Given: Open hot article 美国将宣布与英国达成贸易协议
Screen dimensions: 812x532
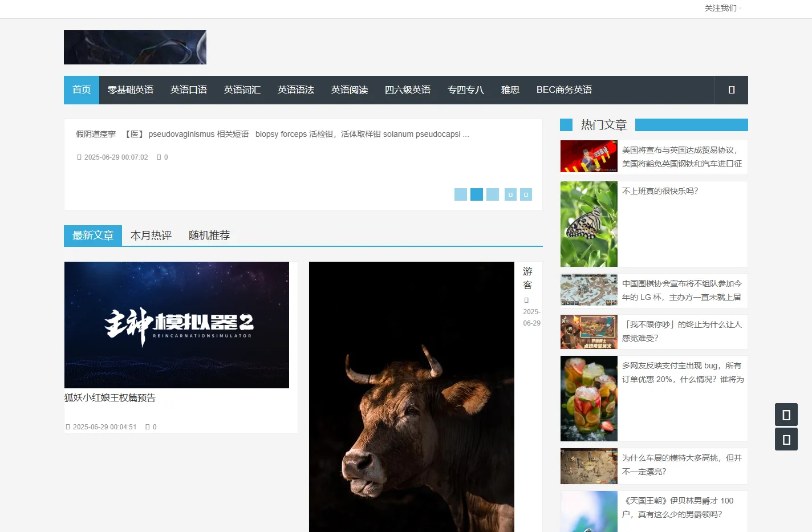Looking at the screenshot, I should click(x=682, y=157).
